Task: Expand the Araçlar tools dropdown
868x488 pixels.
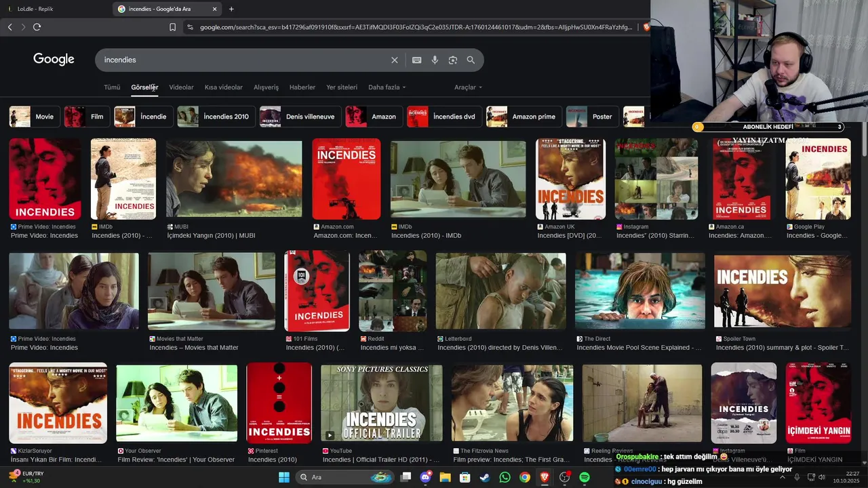Action: coord(468,87)
